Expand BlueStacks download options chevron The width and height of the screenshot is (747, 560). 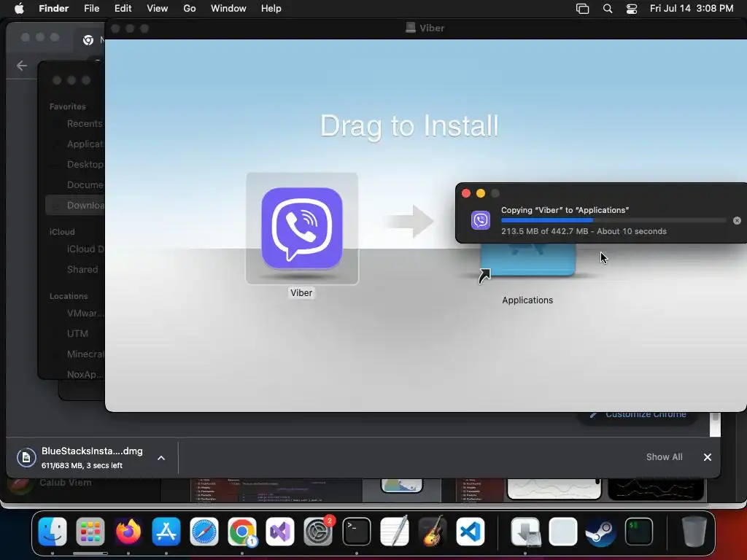point(161,458)
